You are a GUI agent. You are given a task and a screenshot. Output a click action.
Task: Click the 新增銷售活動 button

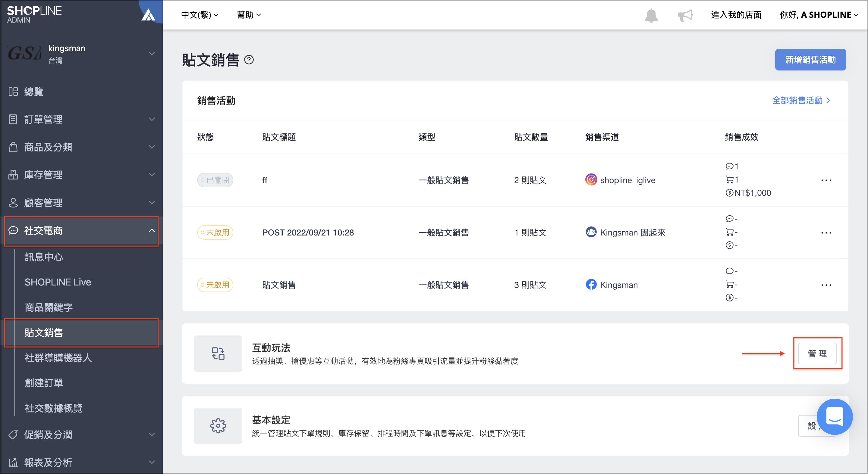pyautogui.click(x=810, y=60)
